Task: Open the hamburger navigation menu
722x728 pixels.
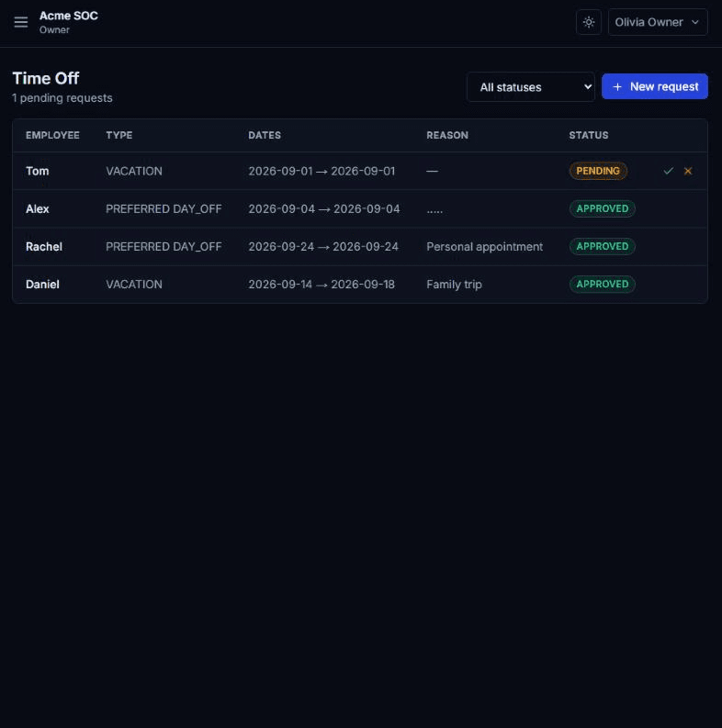Action: 21,22
